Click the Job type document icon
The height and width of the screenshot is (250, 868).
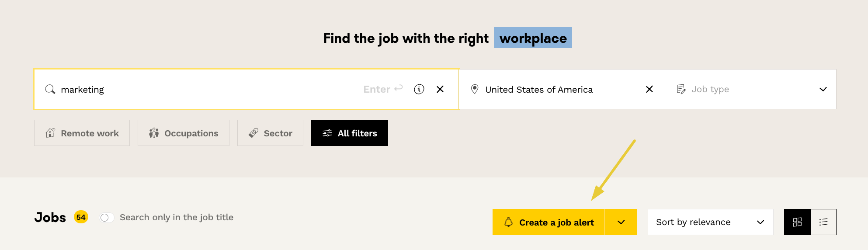[x=681, y=89]
